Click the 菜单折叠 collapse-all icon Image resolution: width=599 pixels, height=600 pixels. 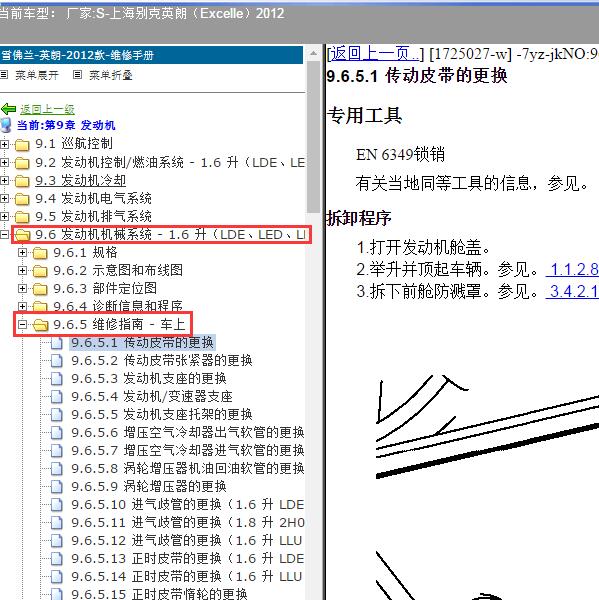77,75
